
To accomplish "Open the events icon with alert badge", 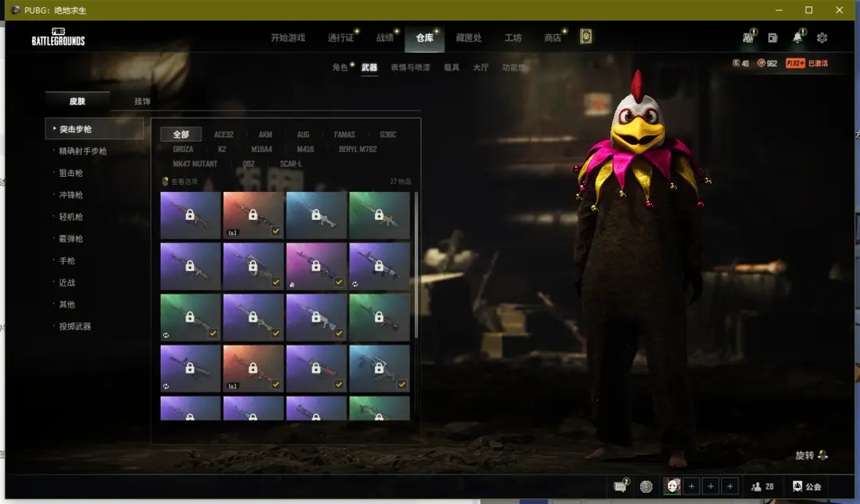I will [x=749, y=37].
